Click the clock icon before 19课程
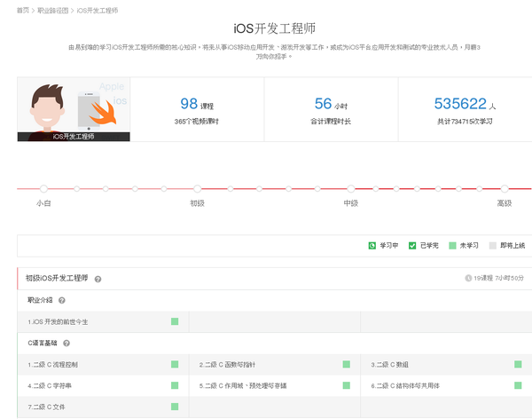Viewport: 532px width, 419px height. pyautogui.click(x=468, y=278)
